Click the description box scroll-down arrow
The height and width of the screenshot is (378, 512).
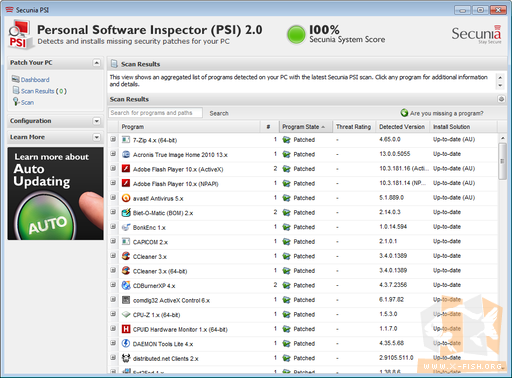(500, 86)
